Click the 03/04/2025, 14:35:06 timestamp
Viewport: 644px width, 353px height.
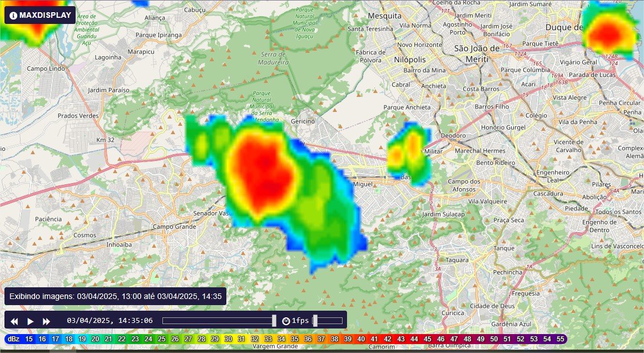coord(110,321)
